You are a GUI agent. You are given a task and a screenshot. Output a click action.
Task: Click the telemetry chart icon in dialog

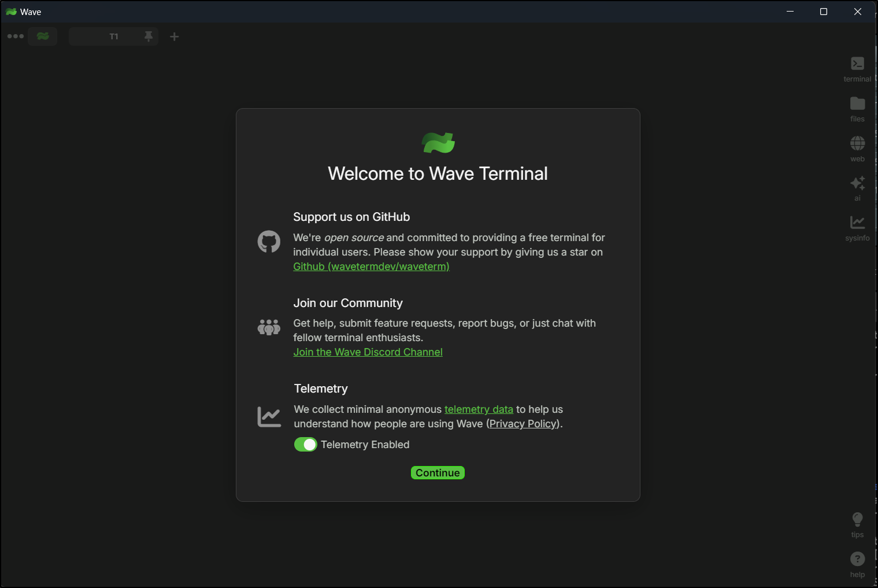coord(269,417)
